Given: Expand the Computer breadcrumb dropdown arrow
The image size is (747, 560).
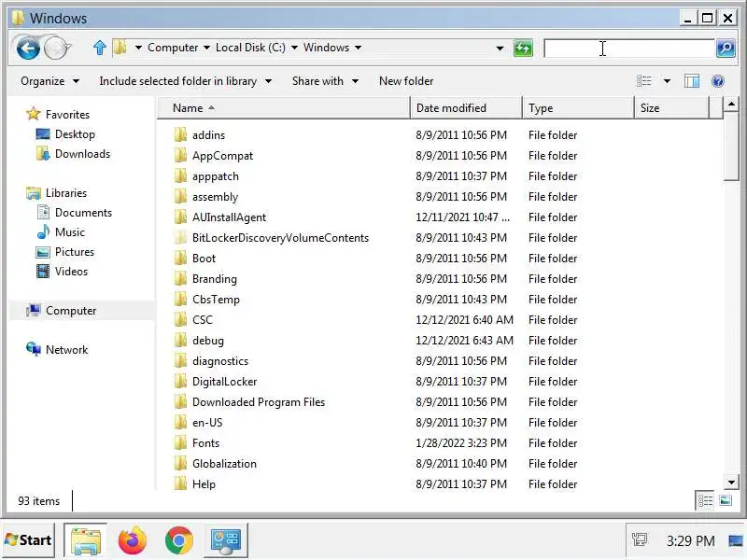Looking at the screenshot, I should [x=206, y=48].
